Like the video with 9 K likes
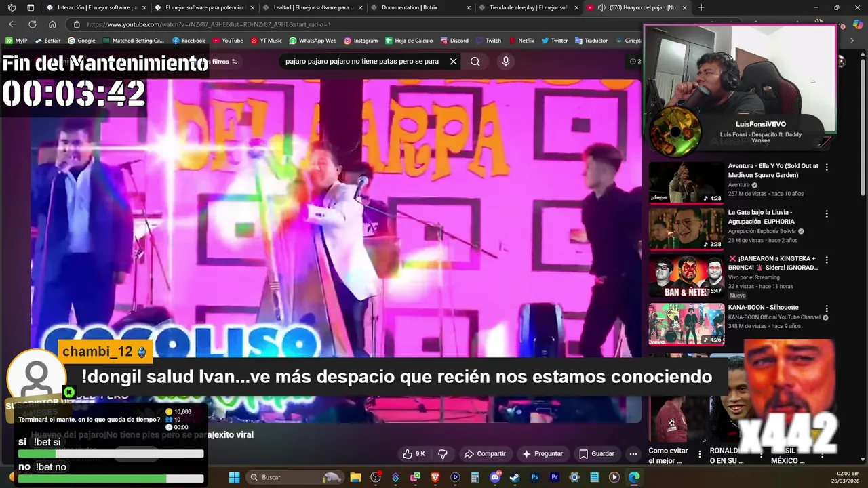This screenshot has width=868, height=488. (414, 453)
